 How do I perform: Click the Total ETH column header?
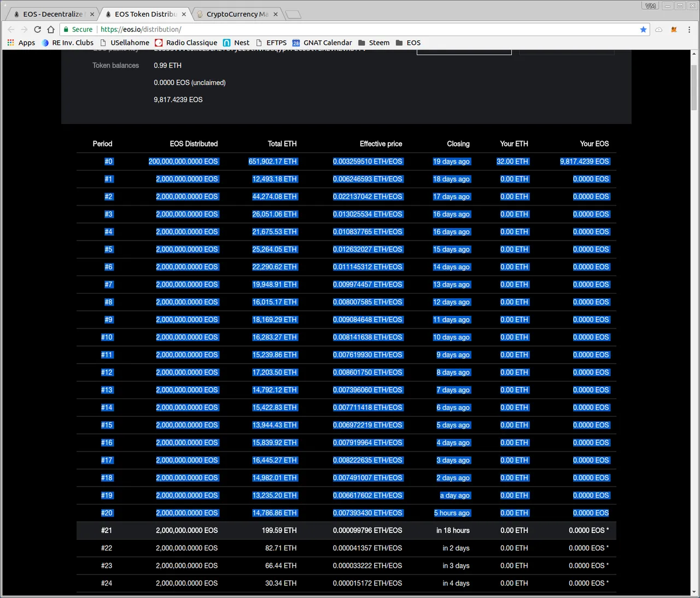tap(282, 144)
